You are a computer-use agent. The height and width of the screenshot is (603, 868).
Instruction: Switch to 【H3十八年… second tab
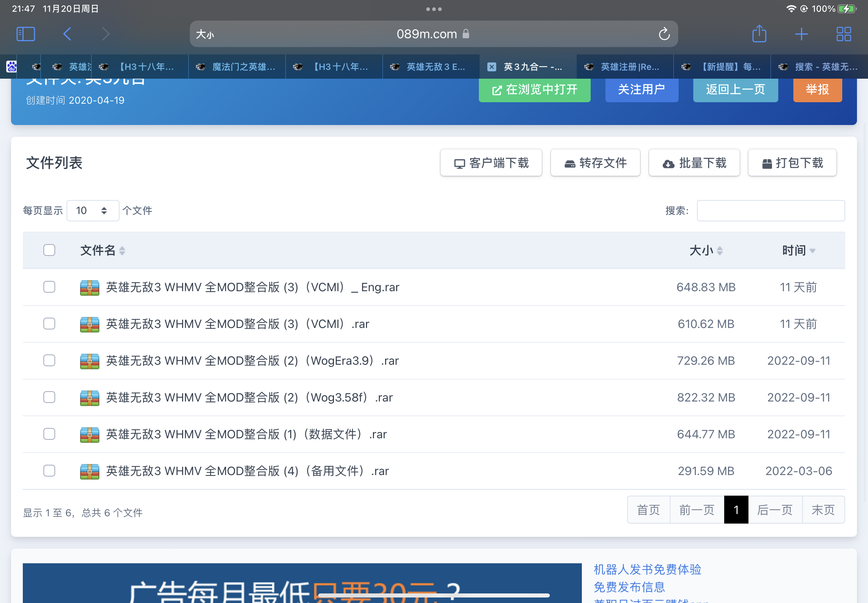(x=334, y=67)
